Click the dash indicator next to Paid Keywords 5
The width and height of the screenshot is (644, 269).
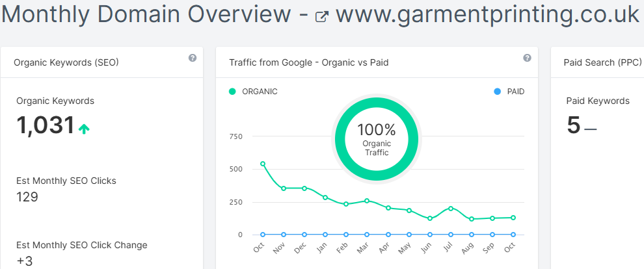coord(590,129)
